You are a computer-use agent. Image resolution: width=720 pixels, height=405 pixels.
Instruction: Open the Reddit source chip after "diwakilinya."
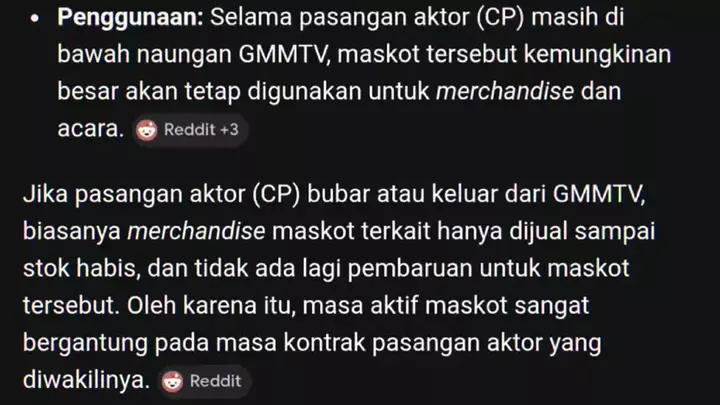pos(205,381)
